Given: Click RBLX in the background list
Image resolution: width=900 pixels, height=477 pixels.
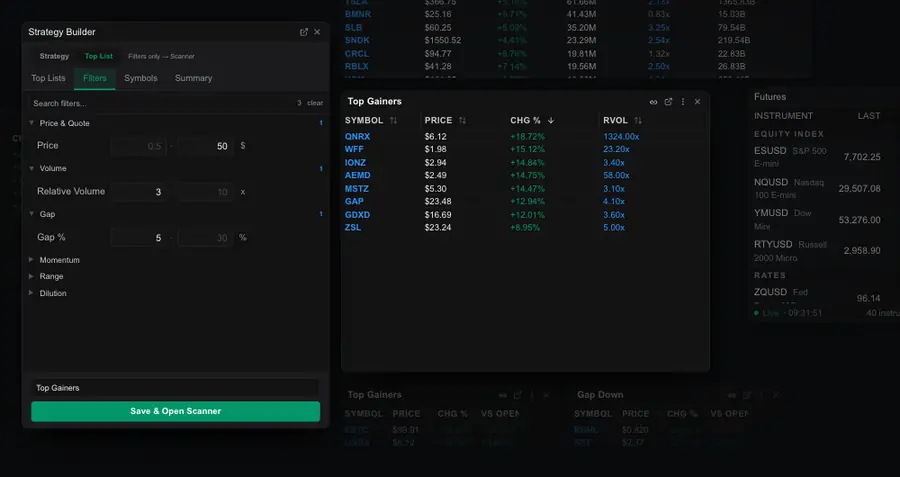Looking at the screenshot, I should [x=356, y=67].
